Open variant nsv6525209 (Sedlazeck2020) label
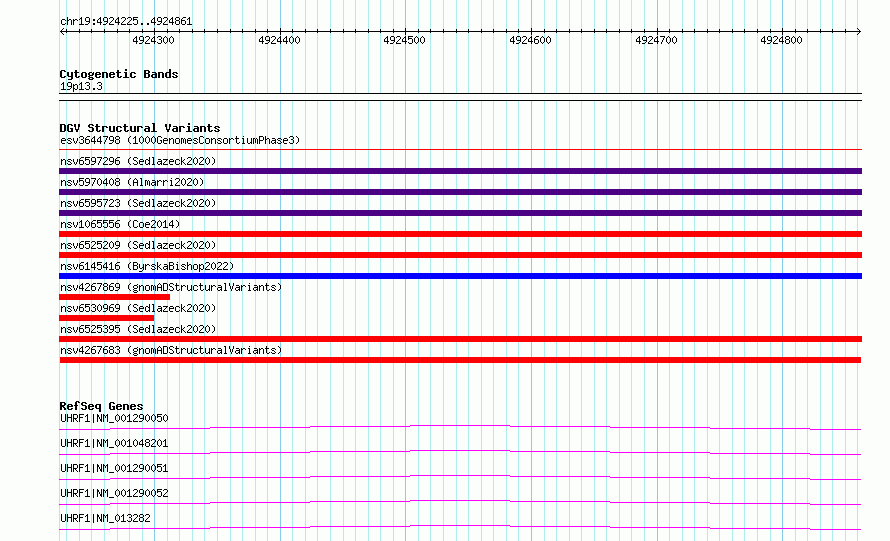 click(x=138, y=245)
